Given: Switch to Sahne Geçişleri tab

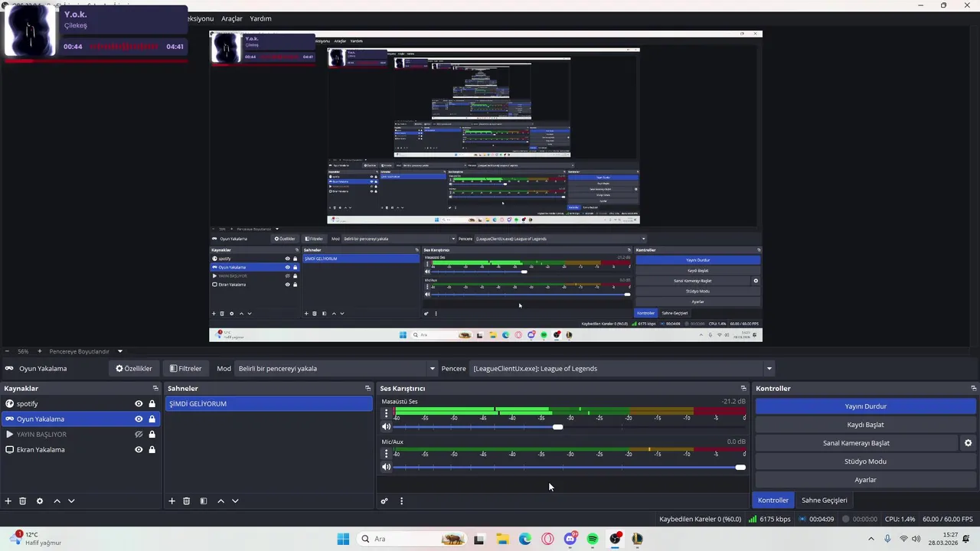Looking at the screenshot, I should (x=825, y=500).
